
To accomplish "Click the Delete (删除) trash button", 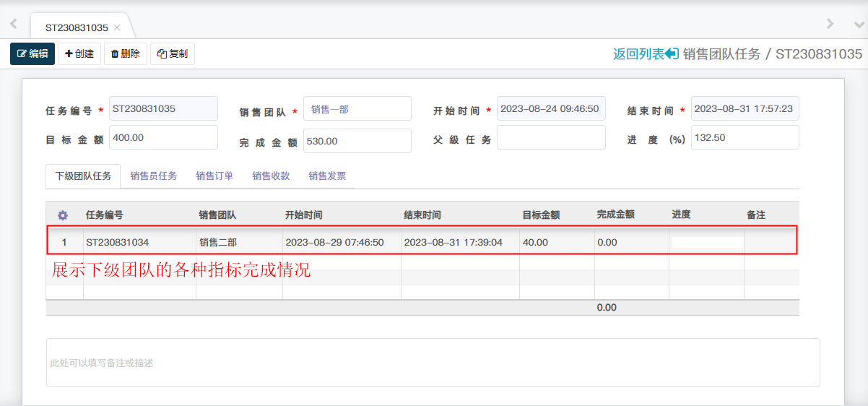I will (x=126, y=53).
